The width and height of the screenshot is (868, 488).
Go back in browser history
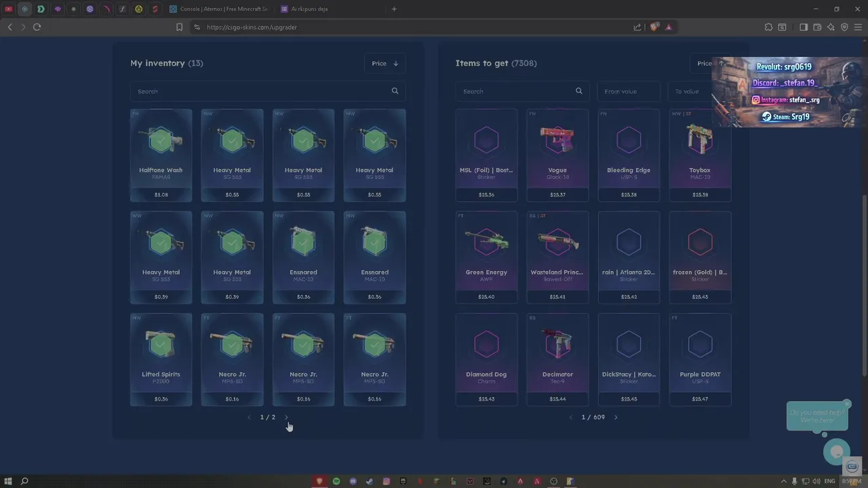pyautogui.click(x=9, y=27)
